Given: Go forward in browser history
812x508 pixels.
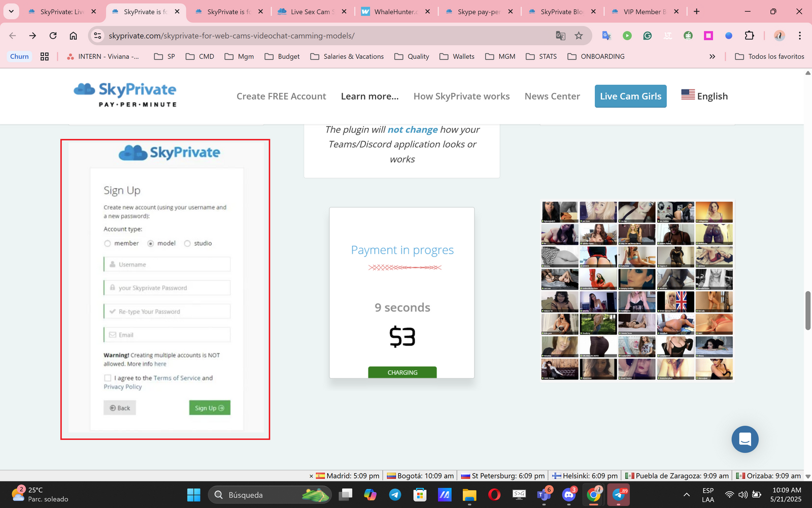Looking at the screenshot, I should (x=32, y=36).
